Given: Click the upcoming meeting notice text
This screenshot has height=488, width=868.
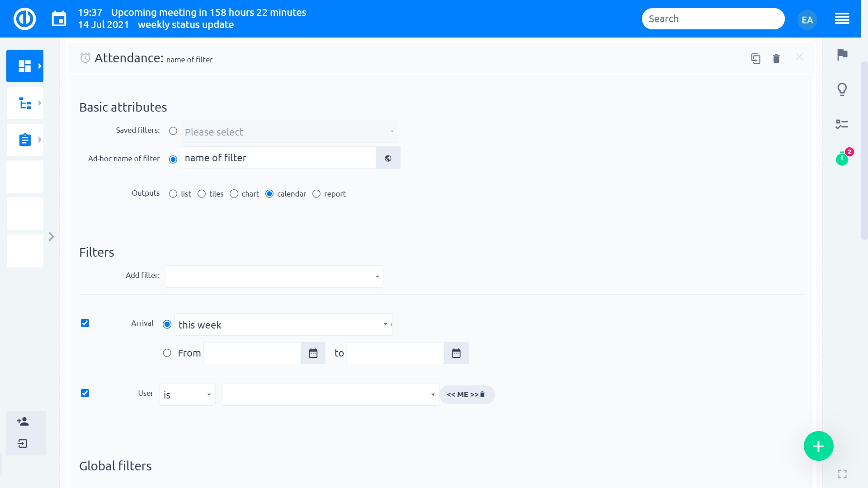Looking at the screenshot, I should pos(208,13).
